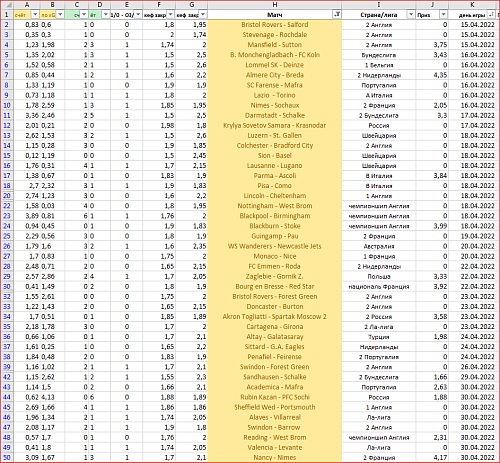Select row 29 header
Viewport: 500px width, 463px height.
pyautogui.click(x=7, y=276)
